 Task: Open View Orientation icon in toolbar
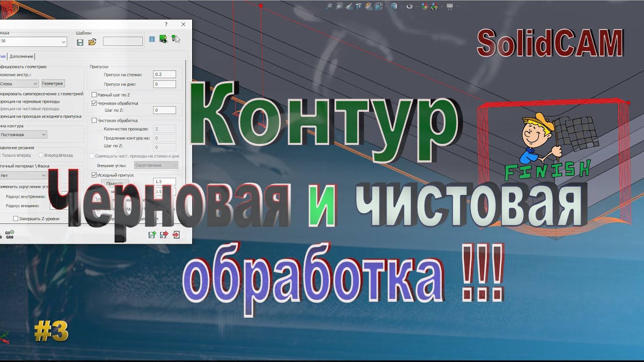coord(378,6)
